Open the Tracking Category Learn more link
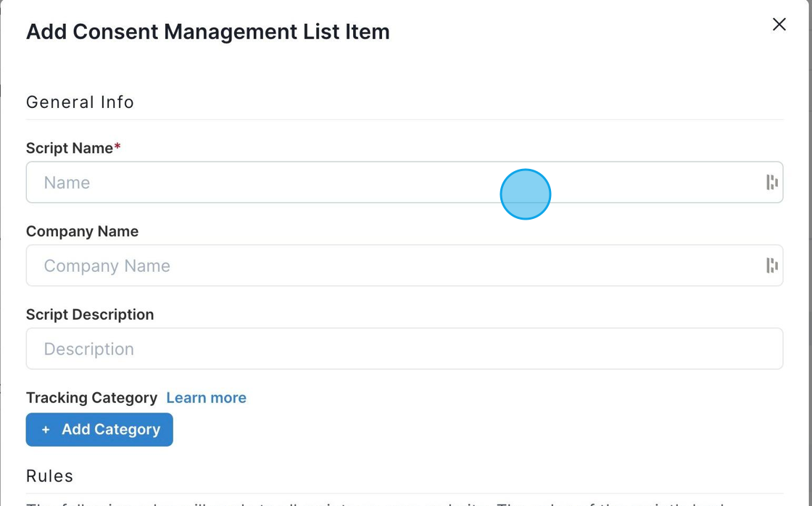The image size is (812, 506). [206, 398]
